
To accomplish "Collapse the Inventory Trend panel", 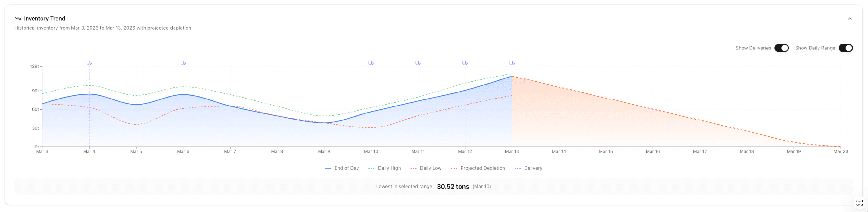I will click(x=849, y=19).
